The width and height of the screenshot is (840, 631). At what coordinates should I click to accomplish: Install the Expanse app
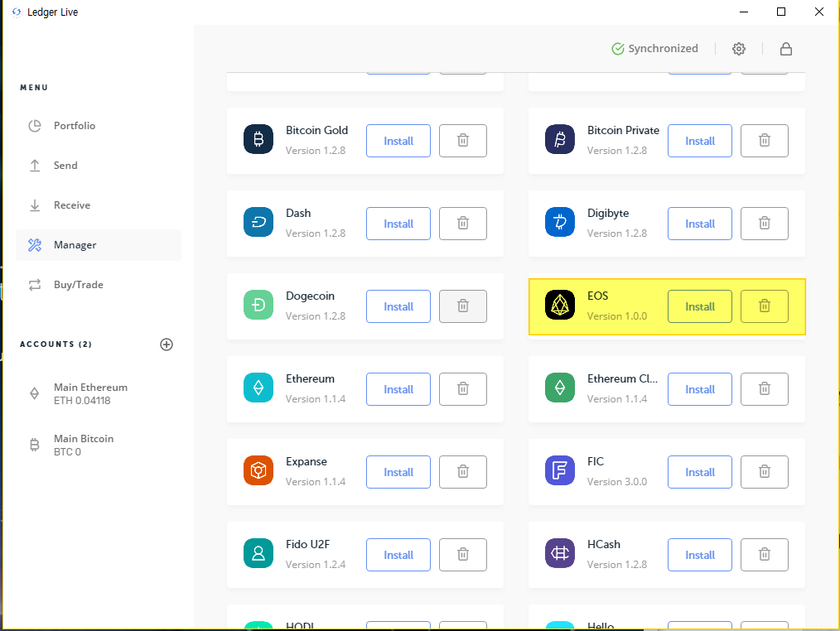tap(398, 472)
